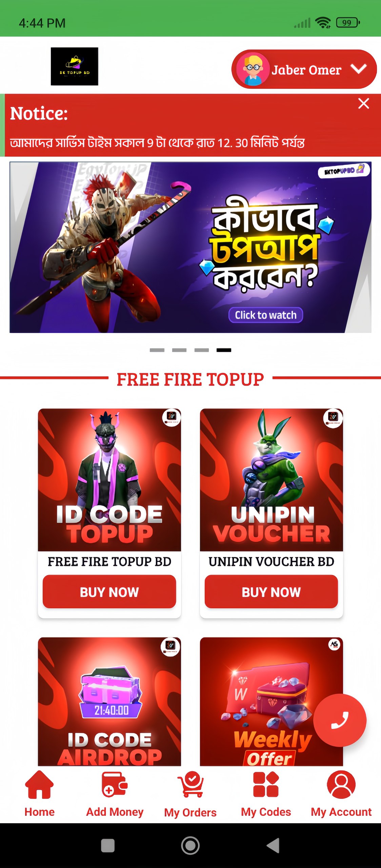Select the third carousel slide indicator
This screenshot has width=381, height=868.
click(202, 350)
